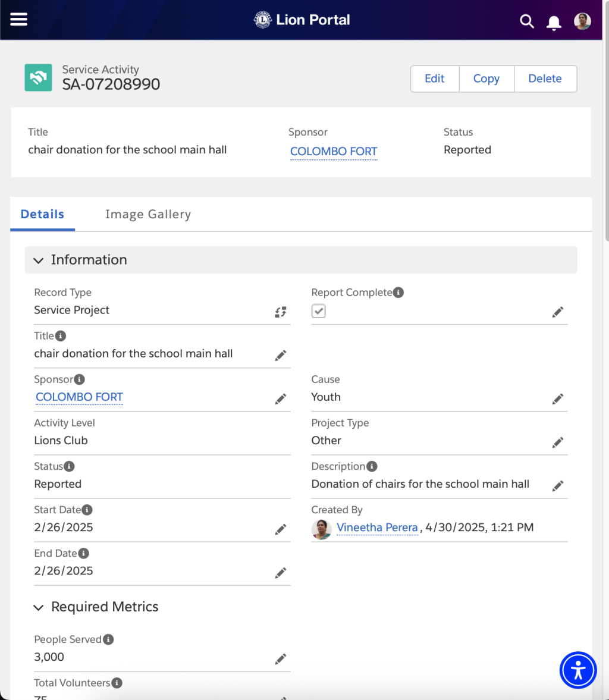Click the Project Type value Other

point(327,441)
